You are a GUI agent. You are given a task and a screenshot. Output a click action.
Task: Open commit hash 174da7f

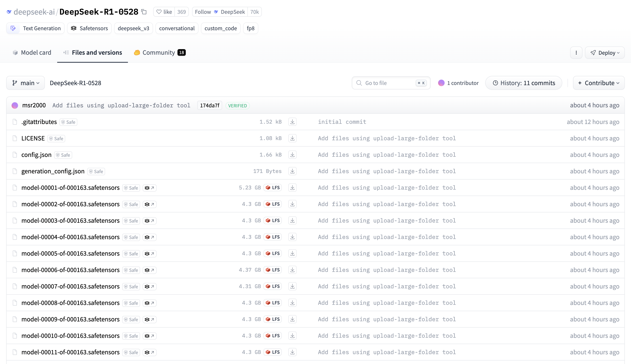pos(210,105)
